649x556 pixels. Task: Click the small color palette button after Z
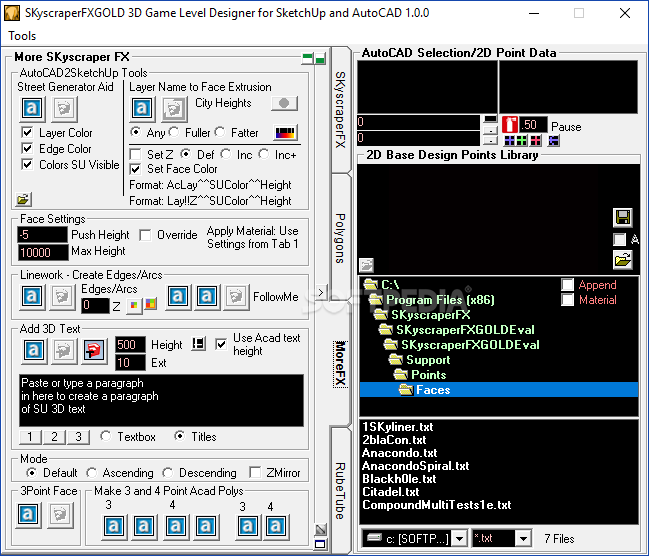(x=134, y=306)
